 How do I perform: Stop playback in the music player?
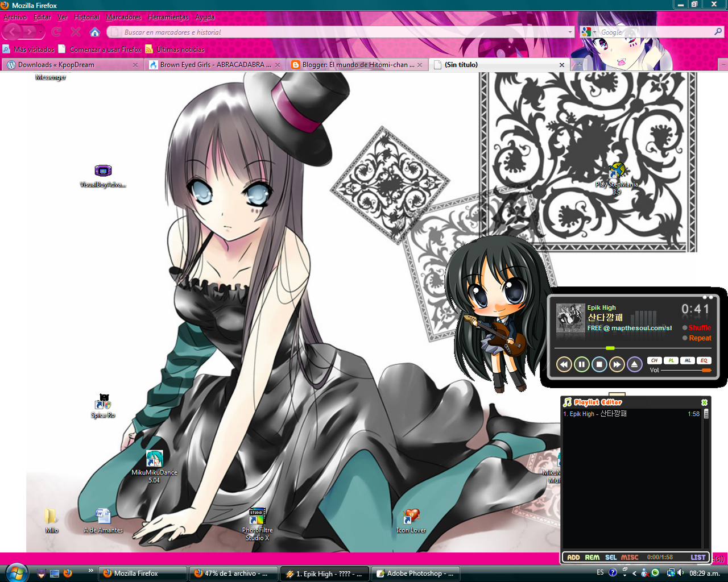599,364
